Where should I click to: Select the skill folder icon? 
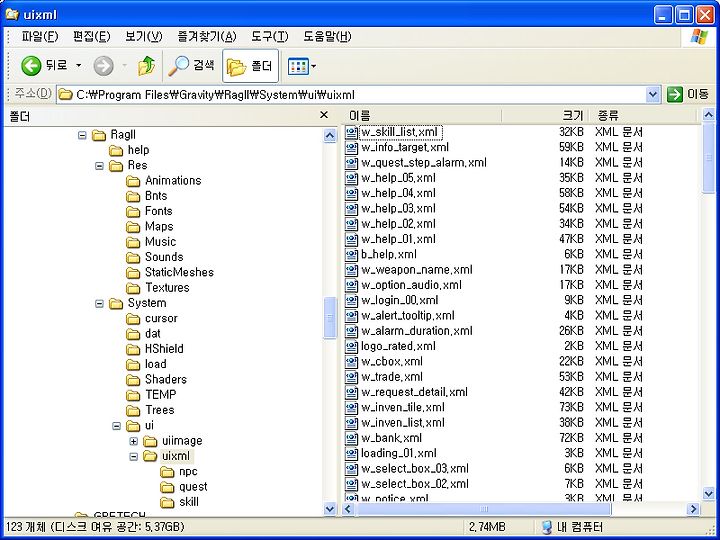167,502
